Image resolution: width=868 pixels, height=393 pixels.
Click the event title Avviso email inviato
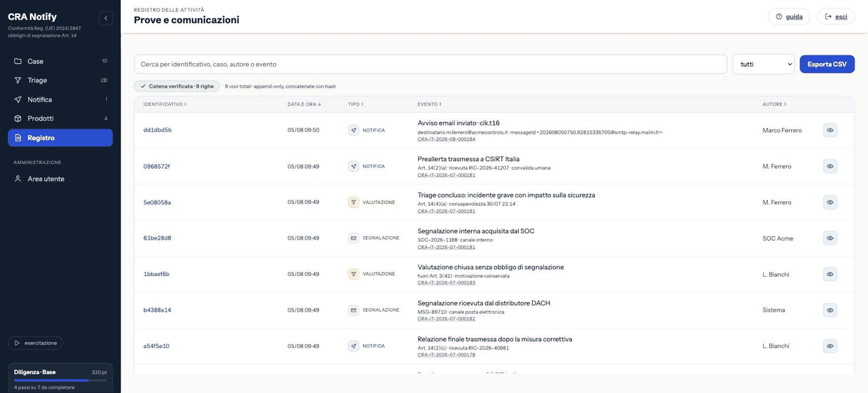coord(458,123)
